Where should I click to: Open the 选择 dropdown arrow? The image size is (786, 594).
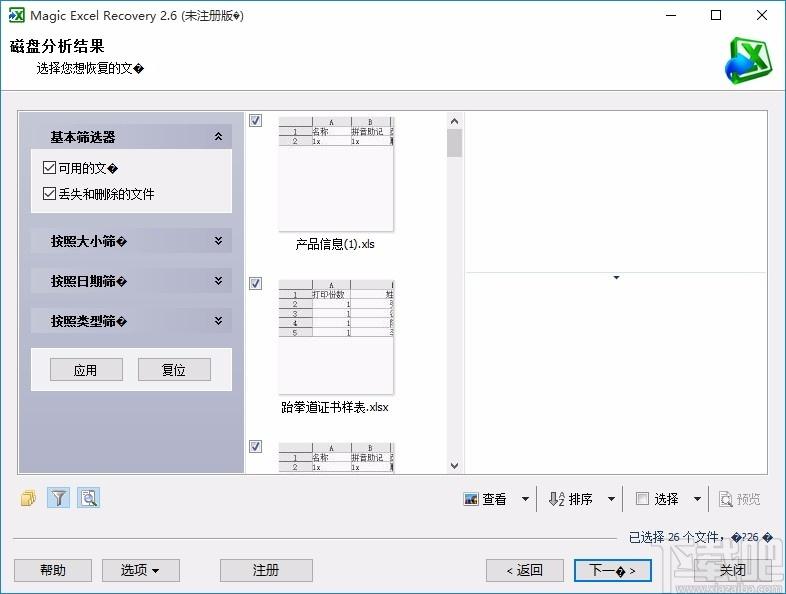(697, 499)
